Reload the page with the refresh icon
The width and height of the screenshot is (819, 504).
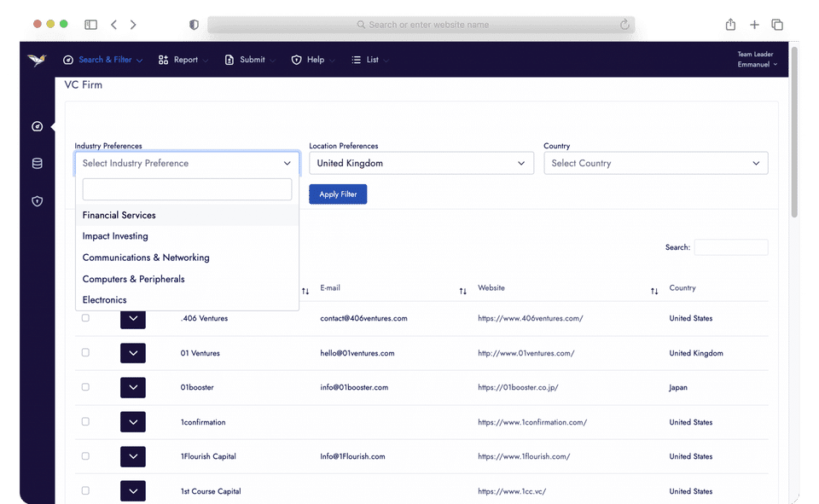[624, 25]
